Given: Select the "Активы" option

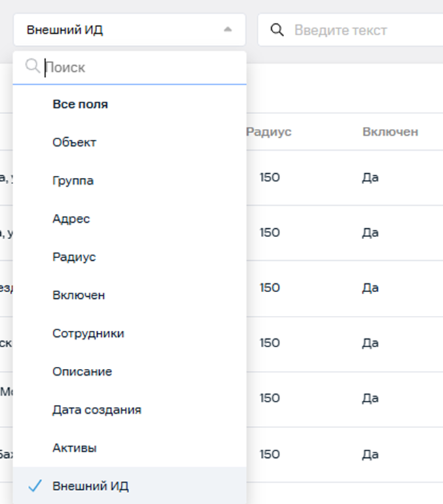Looking at the screenshot, I should coord(75,448).
